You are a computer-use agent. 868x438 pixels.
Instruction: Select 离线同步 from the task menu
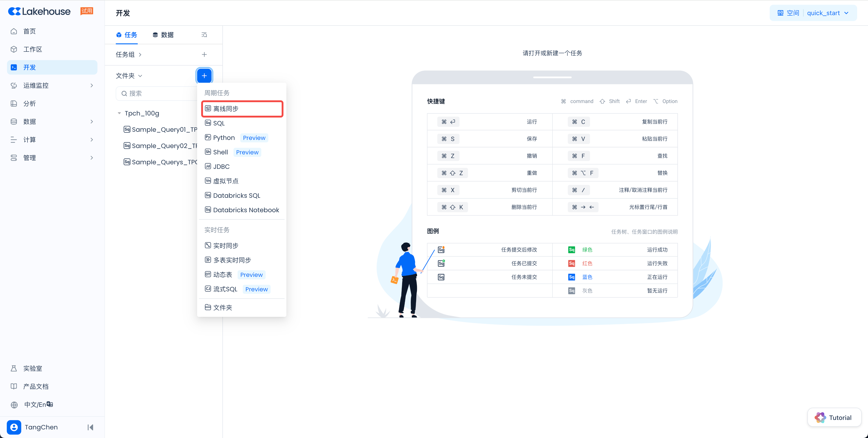point(226,108)
